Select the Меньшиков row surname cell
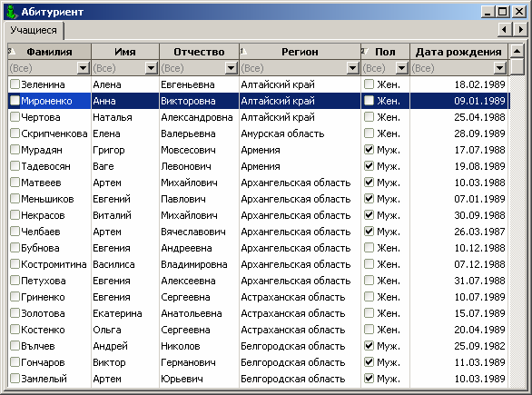532x395 pixels. 50,199
